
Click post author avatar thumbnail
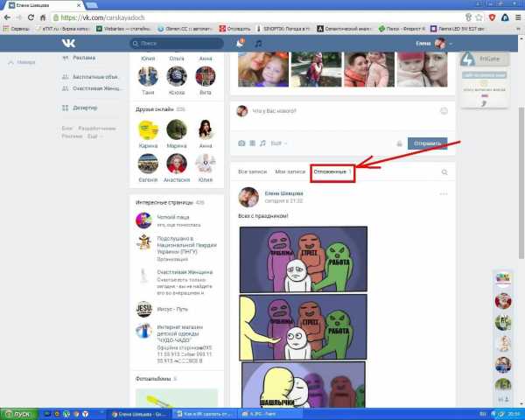[248, 197]
